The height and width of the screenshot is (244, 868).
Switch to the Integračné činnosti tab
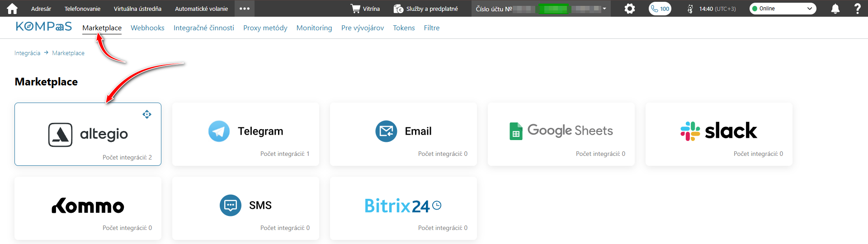(x=204, y=28)
